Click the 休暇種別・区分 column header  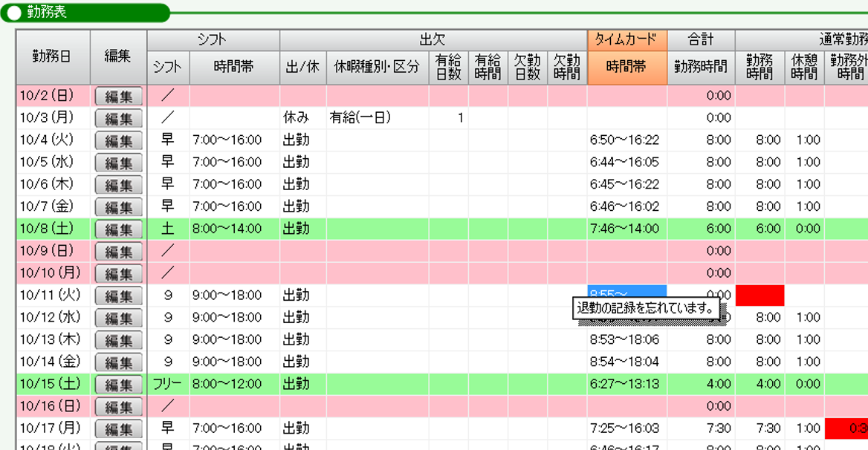point(378,68)
